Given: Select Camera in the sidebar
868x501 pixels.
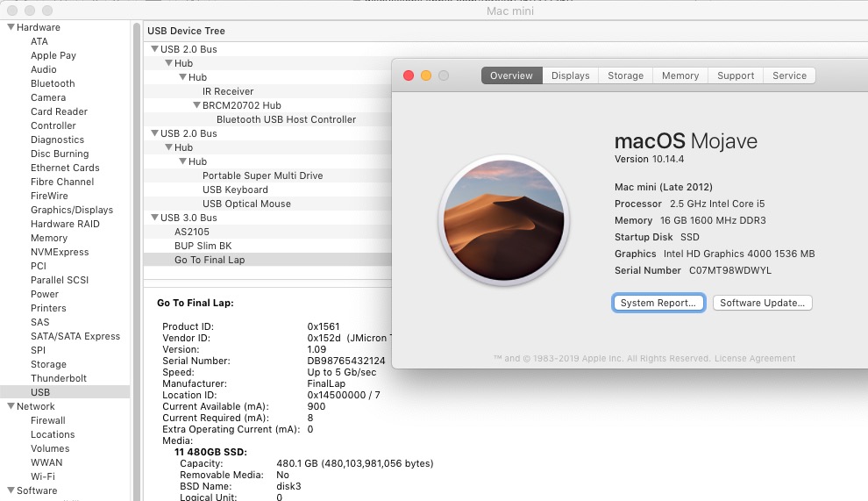Looking at the screenshot, I should 48,97.
